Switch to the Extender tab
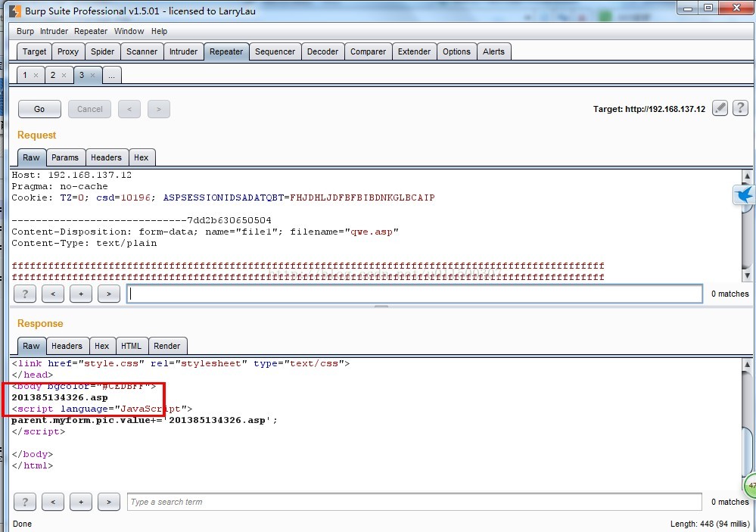Screen dimensions: 756x532 tap(414, 51)
